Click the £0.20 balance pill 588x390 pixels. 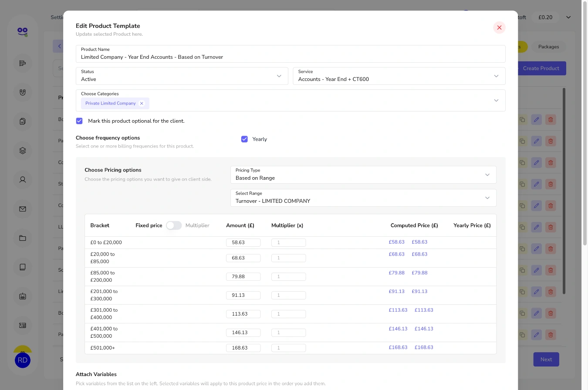click(x=545, y=17)
